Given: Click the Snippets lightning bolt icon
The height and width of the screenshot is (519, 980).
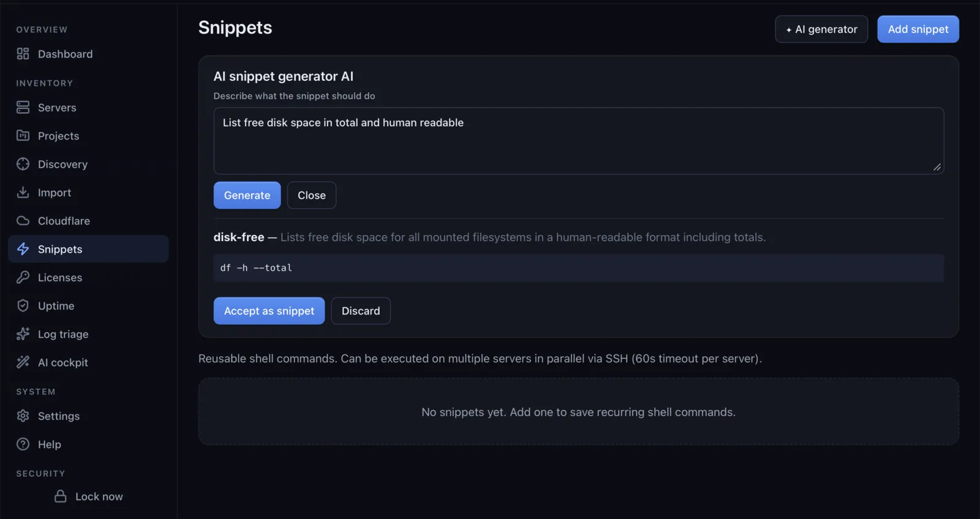Looking at the screenshot, I should pos(23,248).
